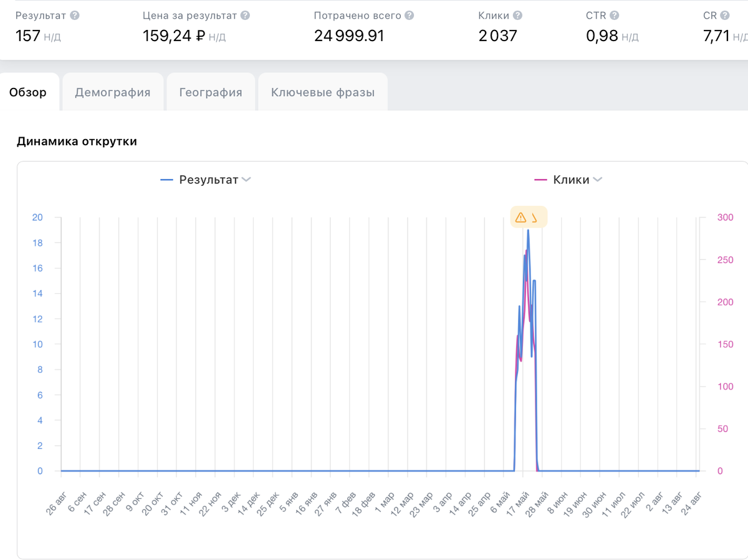
Task: Click the chart peak of the Результат line
Action: (x=528, y=230)
